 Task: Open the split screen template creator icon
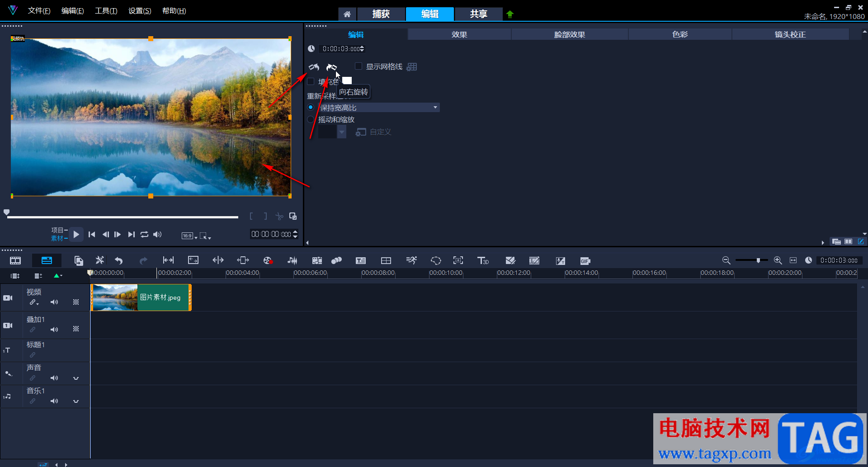(x=510, y=260)
